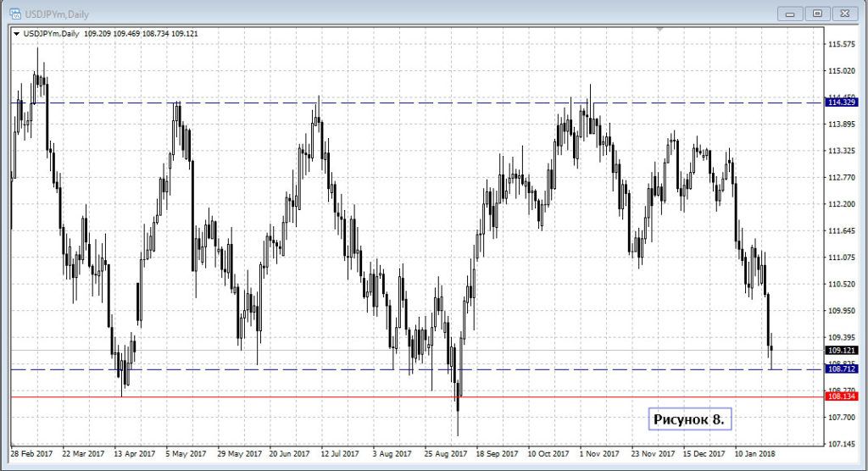Screen dimensions: 868x471
Task: Select the red 108.134 price level label
Action: (x=840, y=396)
